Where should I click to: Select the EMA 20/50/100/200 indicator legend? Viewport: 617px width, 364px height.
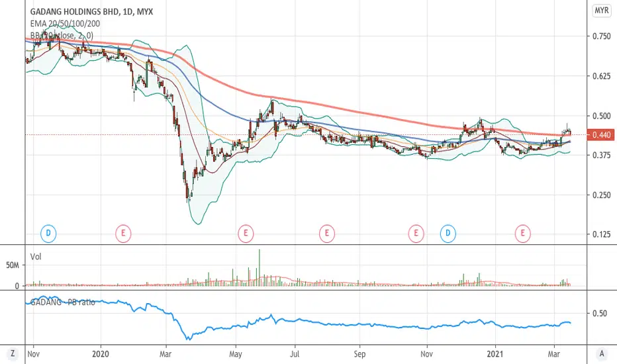click(65, 24)
